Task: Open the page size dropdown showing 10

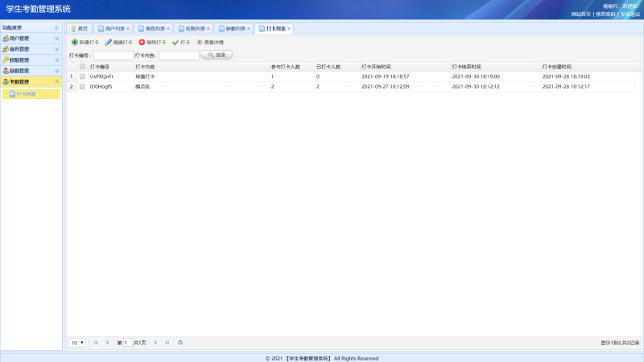Action: (x=77, y=343)
